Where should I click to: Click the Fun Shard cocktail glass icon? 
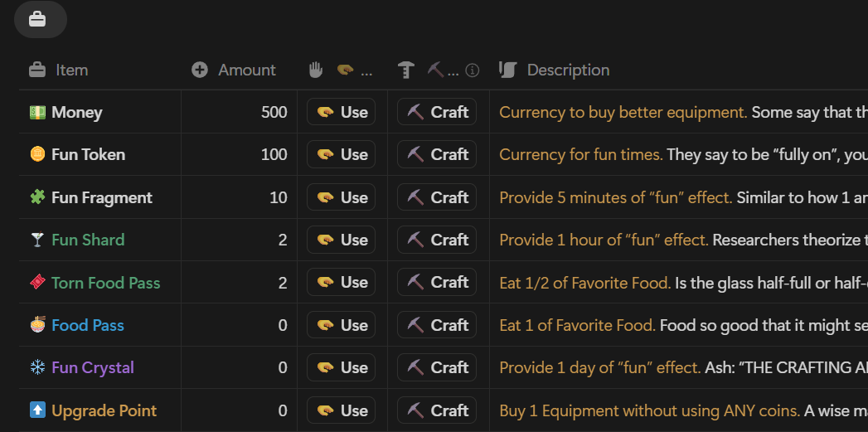(x=37, y=240)
